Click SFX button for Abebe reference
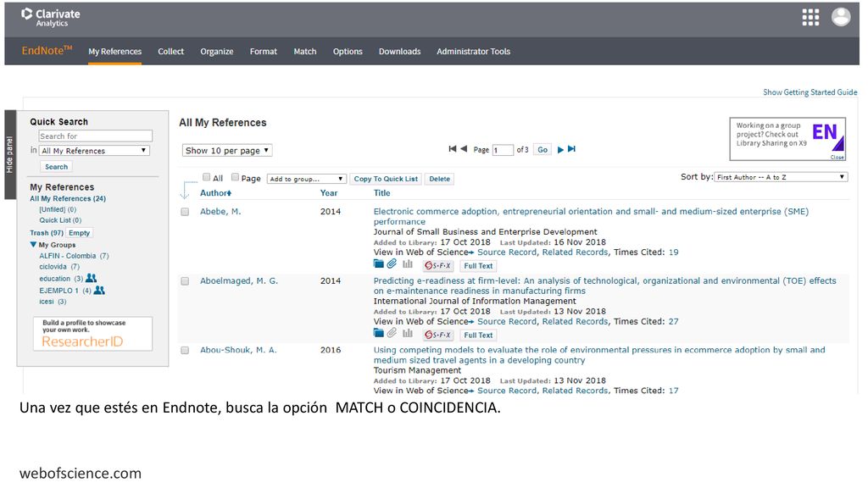Image resolution: width=868 pixels, height=488 pixels. 438,265
